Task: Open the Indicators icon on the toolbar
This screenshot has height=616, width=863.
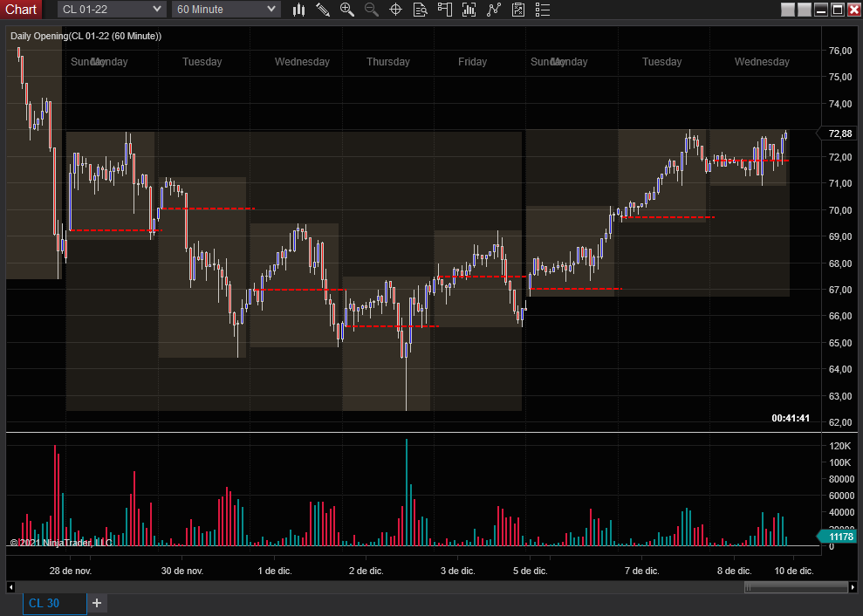Action: pos(469,10)
